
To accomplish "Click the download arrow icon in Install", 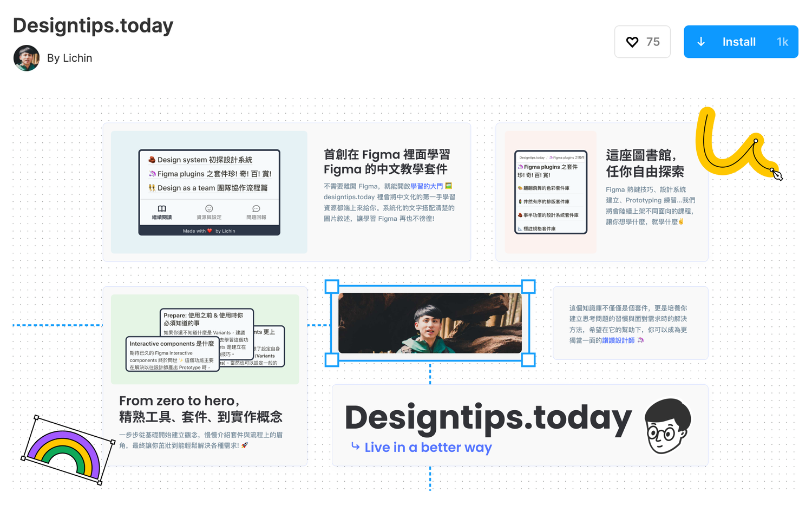I will [x=701, y=42].
